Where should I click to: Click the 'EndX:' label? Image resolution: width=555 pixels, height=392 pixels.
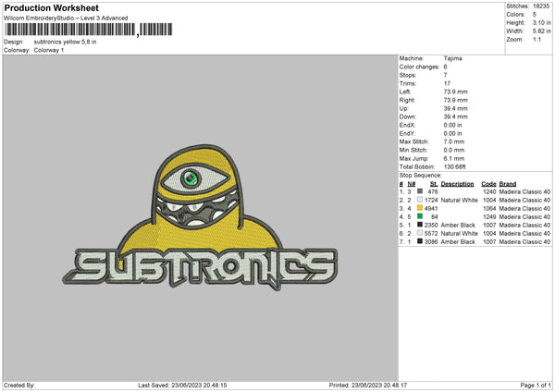(x=407, y=125)
